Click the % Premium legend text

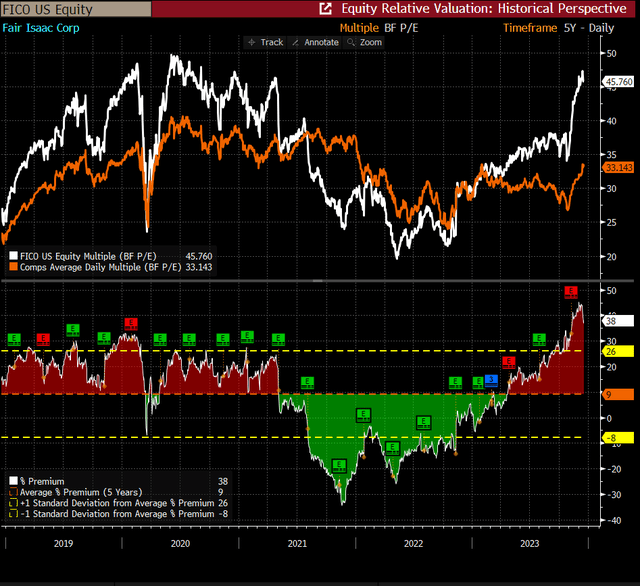coord(42,482)
